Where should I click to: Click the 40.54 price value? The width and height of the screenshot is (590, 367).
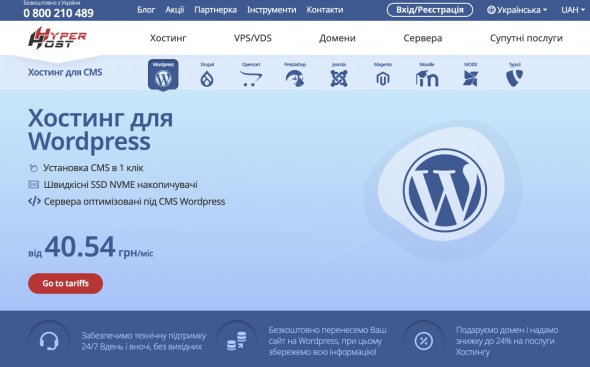coord(80,247)
